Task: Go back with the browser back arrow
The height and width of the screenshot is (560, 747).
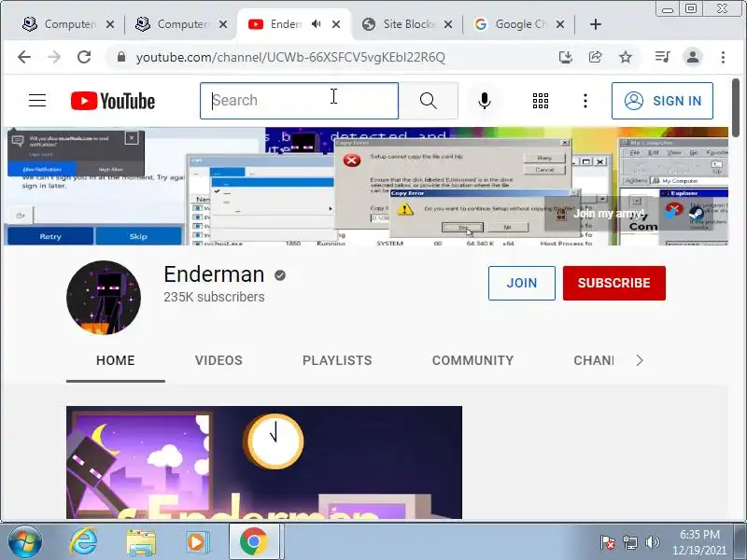Action: (24, 57)
